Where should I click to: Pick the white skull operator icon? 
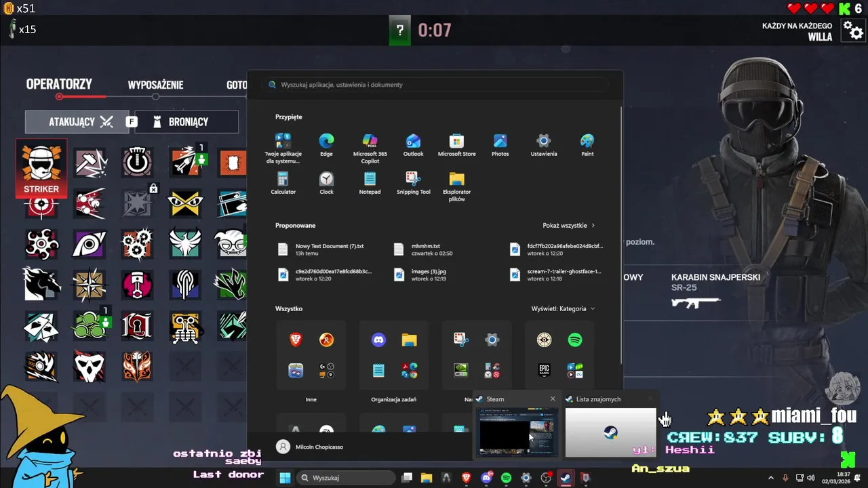click(90, 367)
